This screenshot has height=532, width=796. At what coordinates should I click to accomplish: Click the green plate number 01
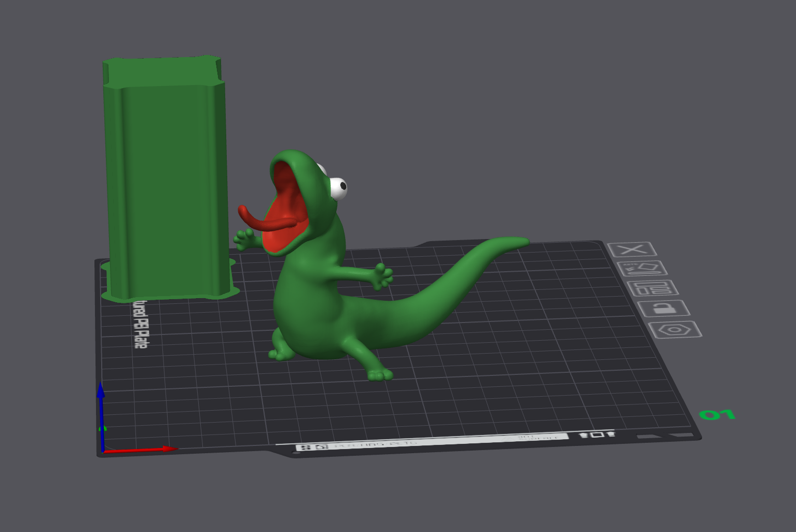tap(718, 414)
